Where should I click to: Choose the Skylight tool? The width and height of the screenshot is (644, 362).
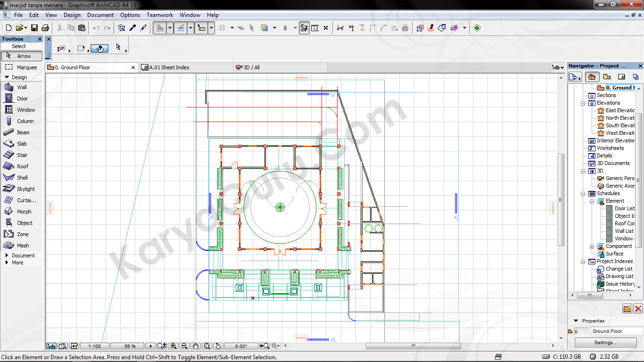coord(25,189)
